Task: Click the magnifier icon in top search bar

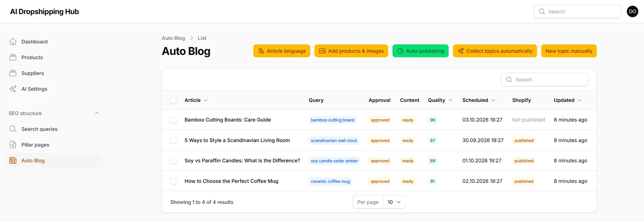Action: (x=542, y=12)
